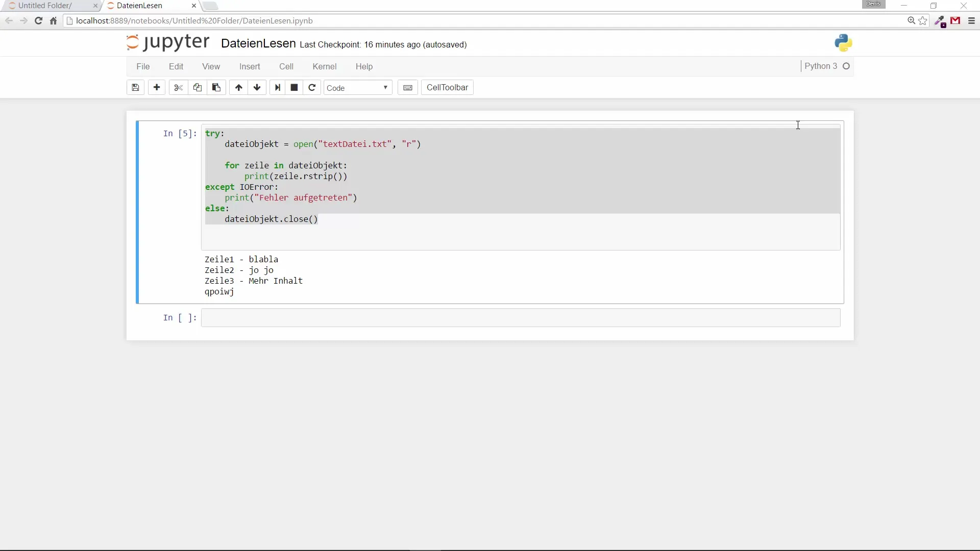The width and height of the screenshot is (980, 551).
Task: Reload the page with the browser refresh icon
Action: [x=38, y=21]
